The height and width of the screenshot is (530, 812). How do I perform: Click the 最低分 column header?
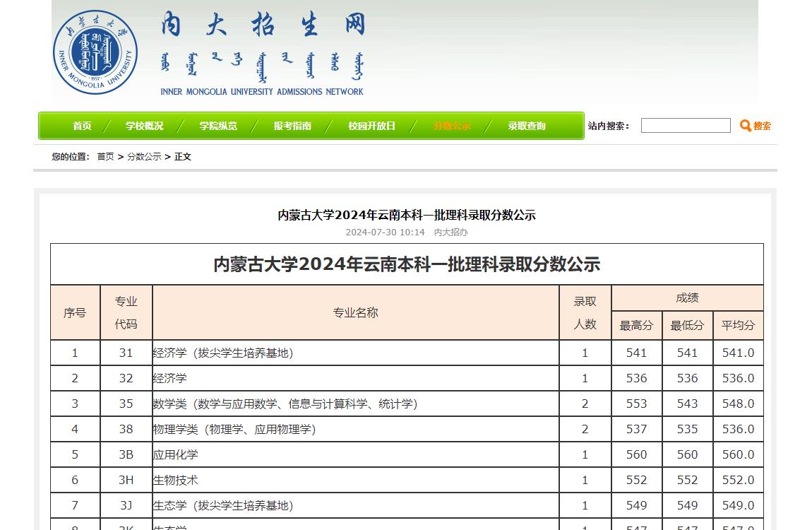[x=687, y=325]
